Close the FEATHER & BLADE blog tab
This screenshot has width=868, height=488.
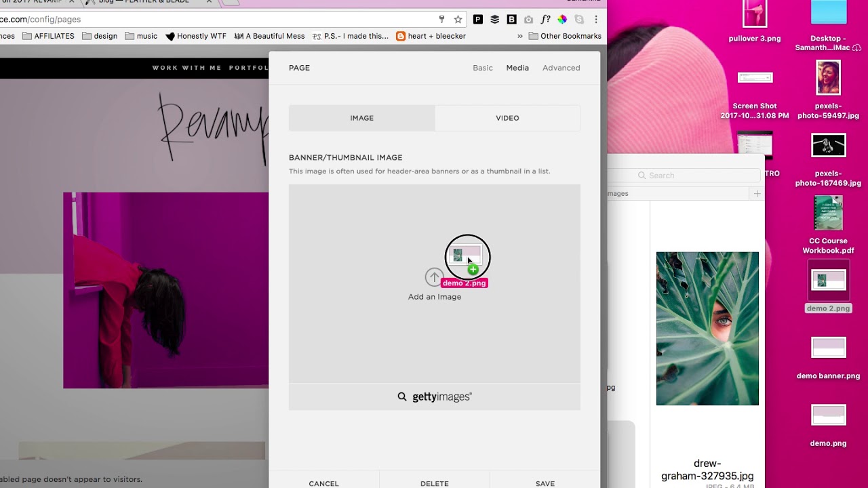pyautogui.click(x=209, y=2)
